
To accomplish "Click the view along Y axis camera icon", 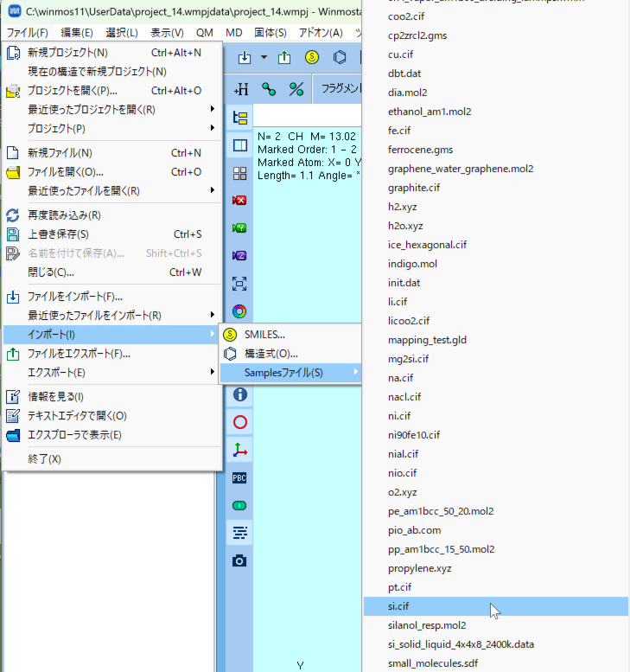I will point(240,228).
